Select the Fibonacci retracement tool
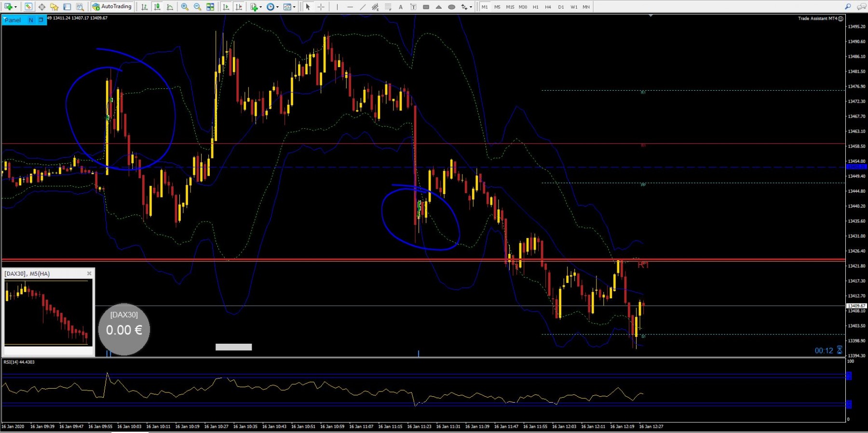The width and height of the screenshot is (868, 433). coord(388,7)
